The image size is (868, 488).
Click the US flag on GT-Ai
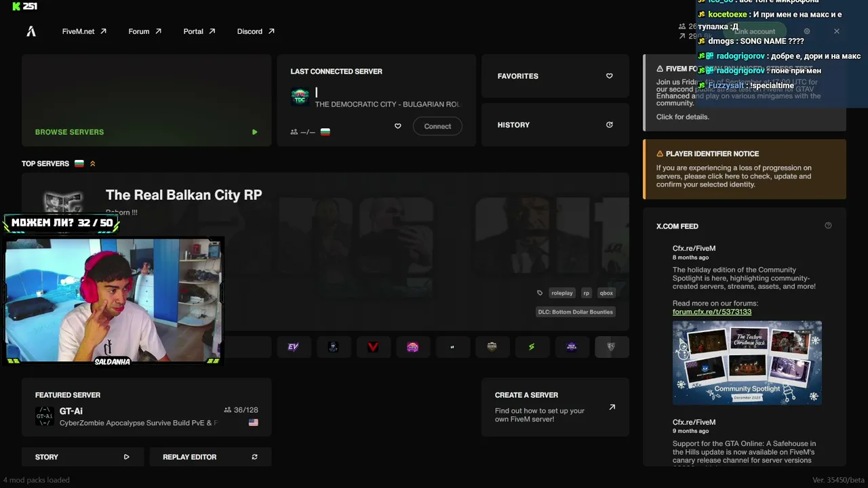pyautogui.click(x=253, y=422)
